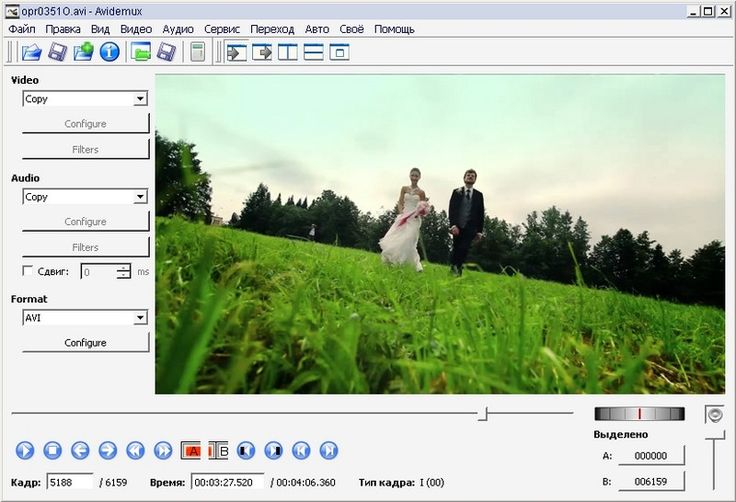736x502 pixels.
Task: Open the Авто menu
Action: [317, 29]
